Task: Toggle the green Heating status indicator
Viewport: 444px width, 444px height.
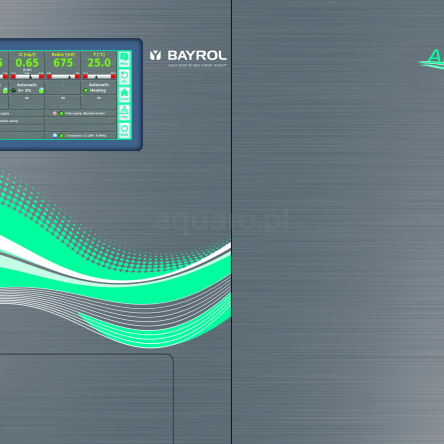Action: (x=86, y=90)
